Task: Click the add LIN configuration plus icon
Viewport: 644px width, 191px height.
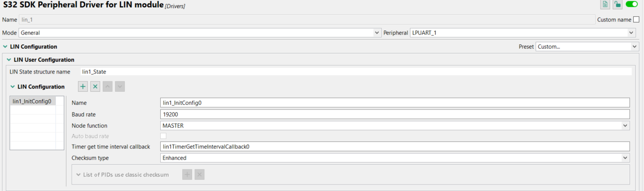Action: pos(83,87)
